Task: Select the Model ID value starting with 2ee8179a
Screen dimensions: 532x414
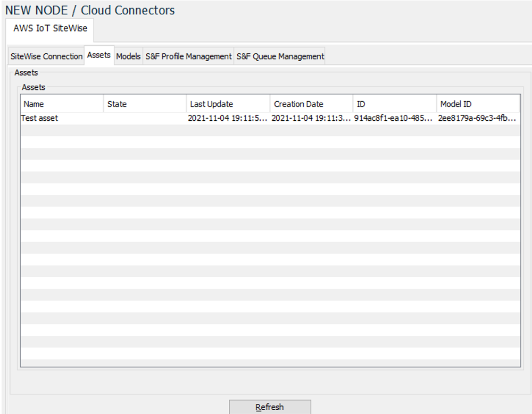Action: tap(477, 118)
